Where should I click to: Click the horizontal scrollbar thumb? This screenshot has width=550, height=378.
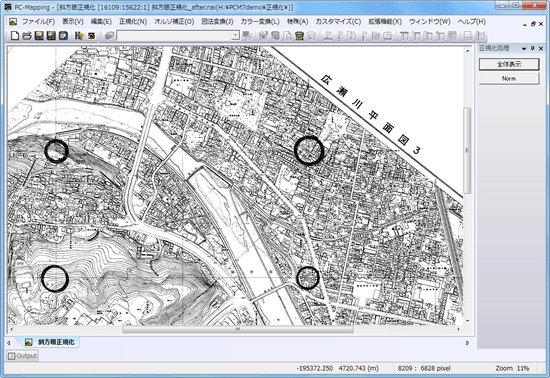(238, 329)
